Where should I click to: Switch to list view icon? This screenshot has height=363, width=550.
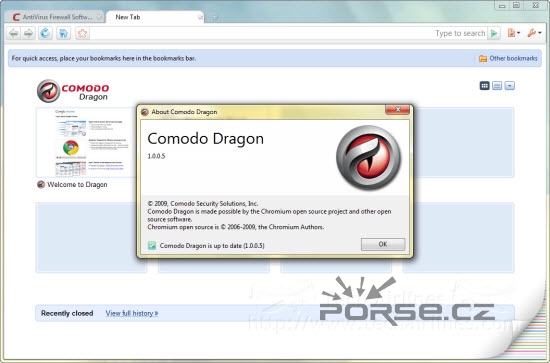pyautogui.click(x=497, y=86)
